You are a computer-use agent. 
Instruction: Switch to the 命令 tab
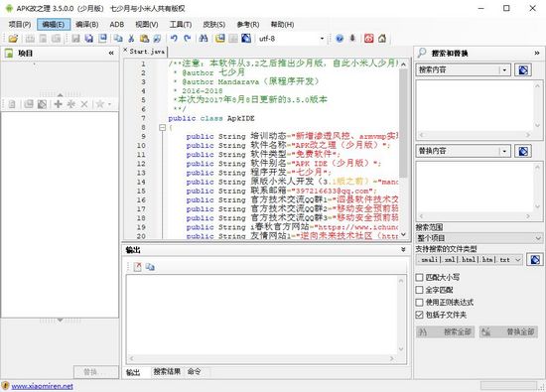click(x=194, y=372)
